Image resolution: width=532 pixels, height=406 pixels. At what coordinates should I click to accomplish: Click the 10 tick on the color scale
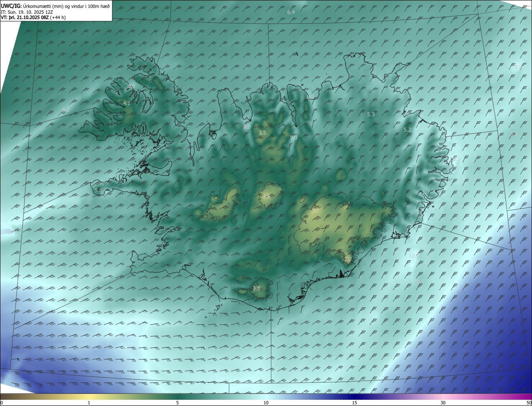click(x=266, y=403)
